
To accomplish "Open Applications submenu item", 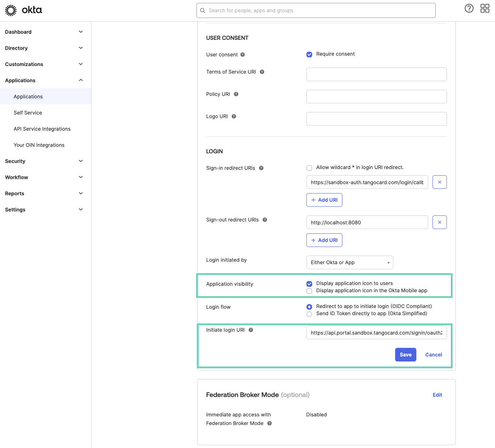I will (45, 97).
